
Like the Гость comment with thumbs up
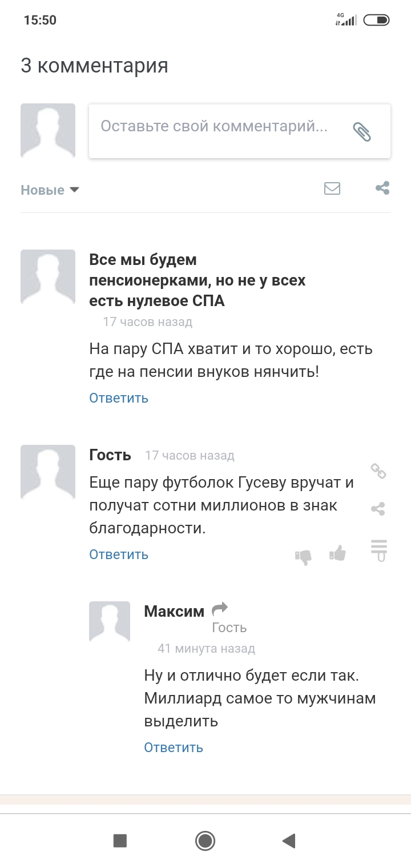tap(338, 553)
